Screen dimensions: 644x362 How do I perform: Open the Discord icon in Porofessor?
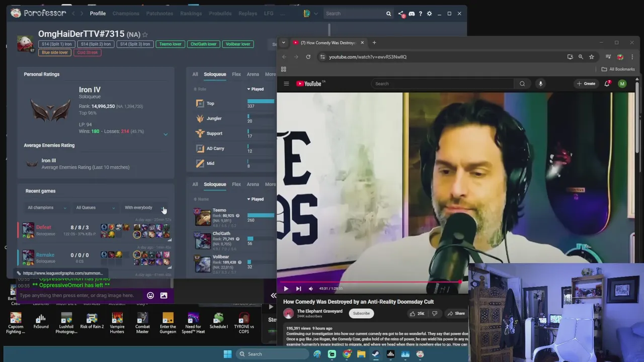click(412, 14)
